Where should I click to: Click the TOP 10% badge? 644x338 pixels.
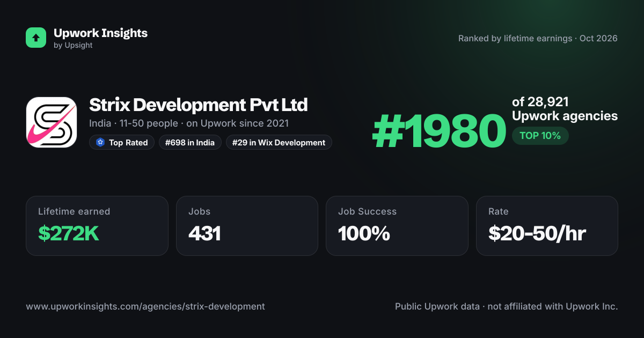tap(540, 136)
